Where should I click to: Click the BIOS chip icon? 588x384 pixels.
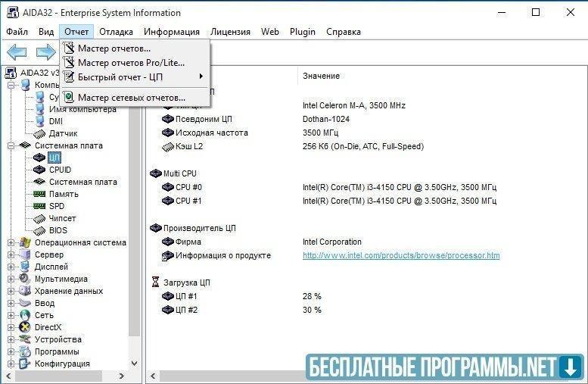coord(39,230)
